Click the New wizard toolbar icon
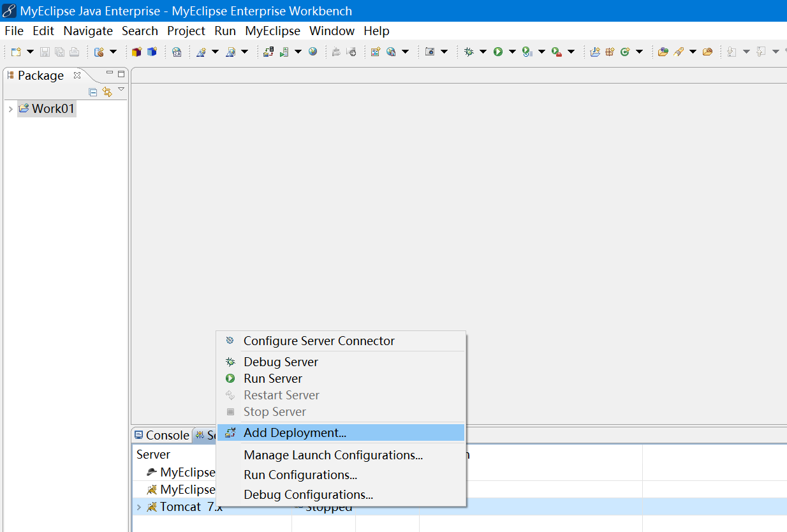Viewport: 787px width, 532px height. 17,52
